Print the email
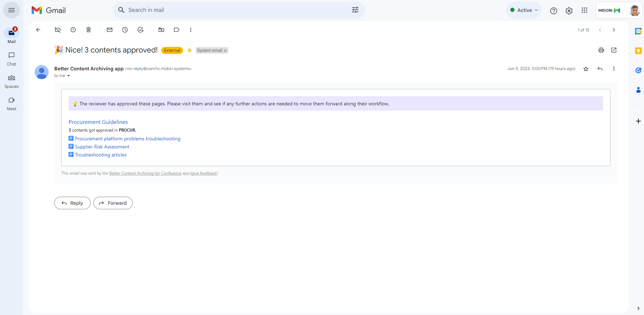This screenshot has height=315, width=644. 601,50
